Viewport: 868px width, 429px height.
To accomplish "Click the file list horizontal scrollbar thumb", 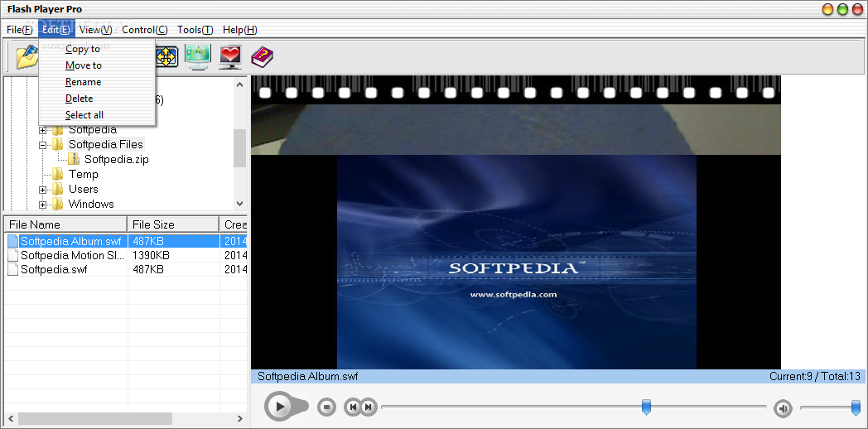I will point(95,419).
